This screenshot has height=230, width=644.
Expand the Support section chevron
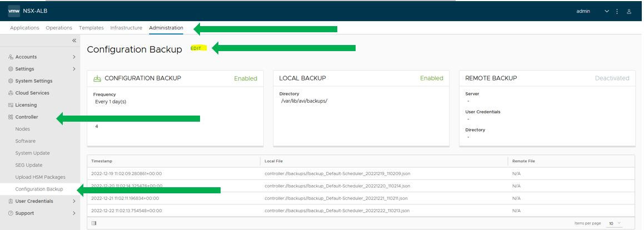pyautogui.click(x=74, y=213)
